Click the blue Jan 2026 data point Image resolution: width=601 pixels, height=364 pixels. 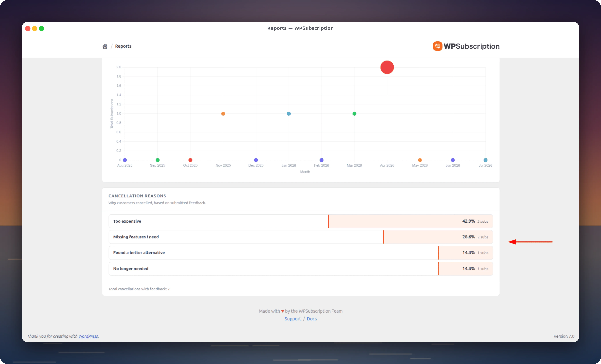click(x=289, y=114)
